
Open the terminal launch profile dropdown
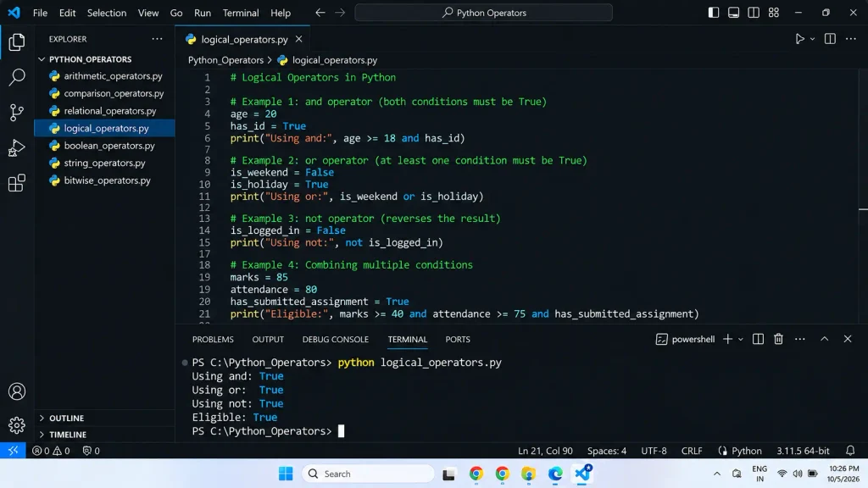(x=741, y=340)
